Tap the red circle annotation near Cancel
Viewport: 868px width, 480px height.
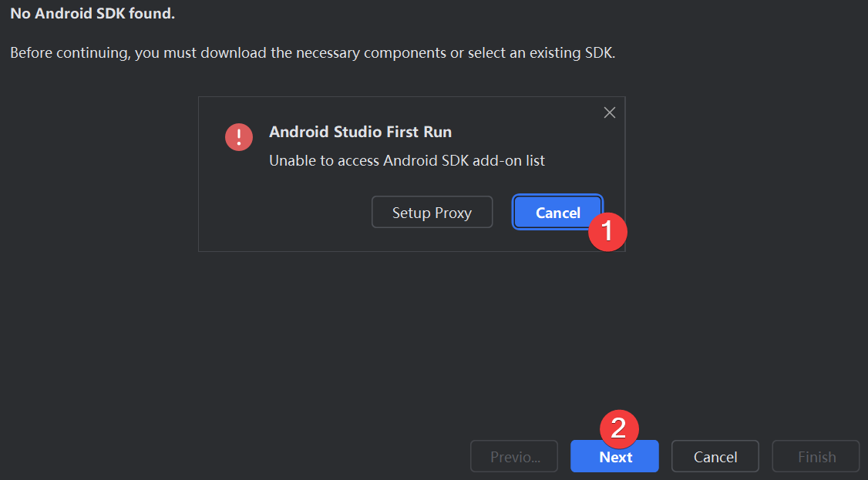pyautogui.click(x=608, y=231)
